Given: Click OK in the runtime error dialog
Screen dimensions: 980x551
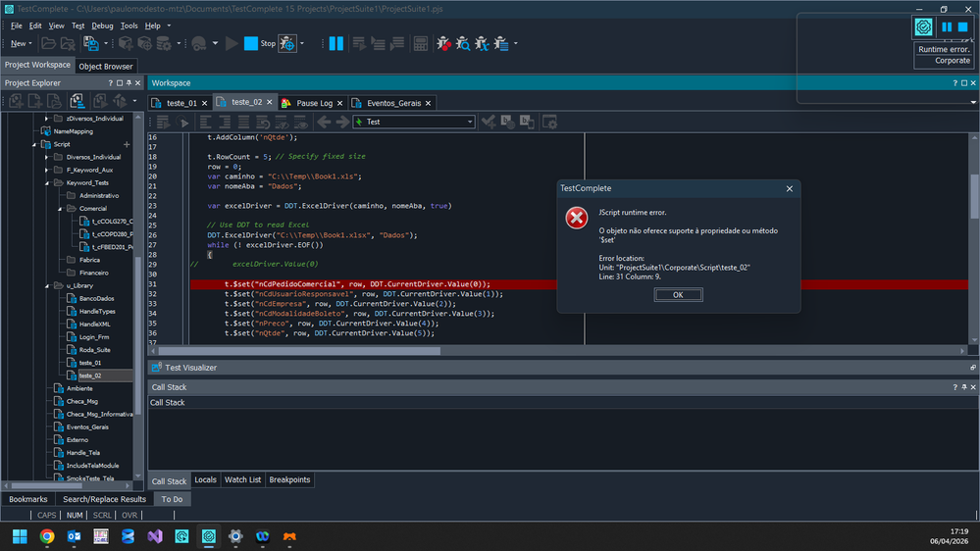Looking at the screenshot, I should pos(678,295).
